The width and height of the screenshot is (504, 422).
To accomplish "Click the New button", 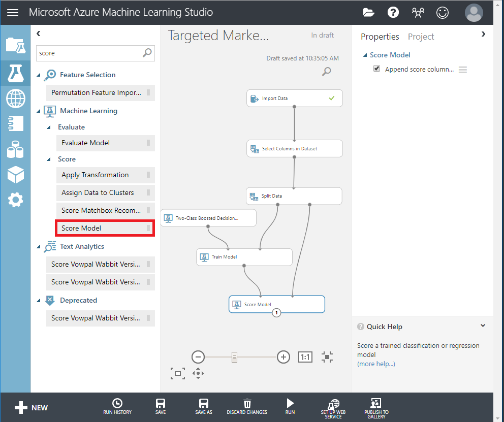I will tap(31, 407).
